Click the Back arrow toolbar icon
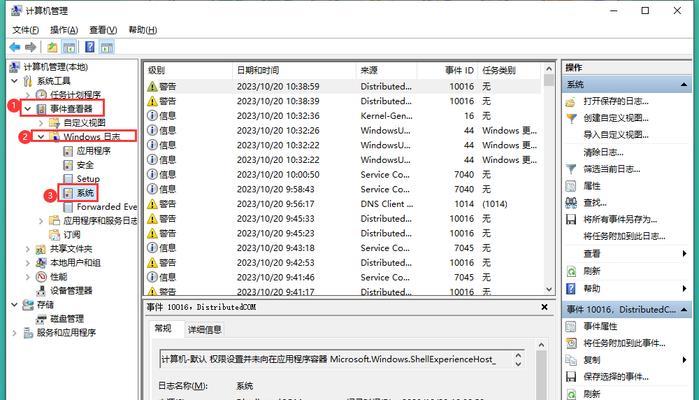The width and height of the screenshot is (699, 400). pyautogui.click(x=15, y=47)
